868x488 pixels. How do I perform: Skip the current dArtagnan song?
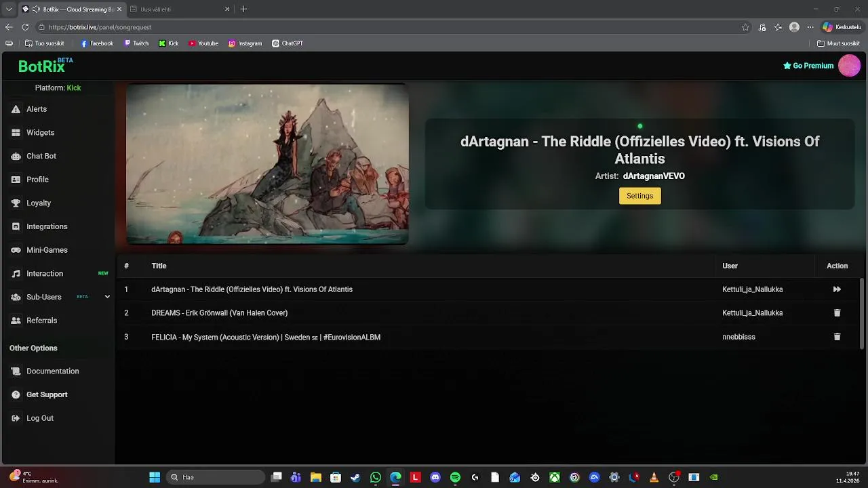[837, 289]
